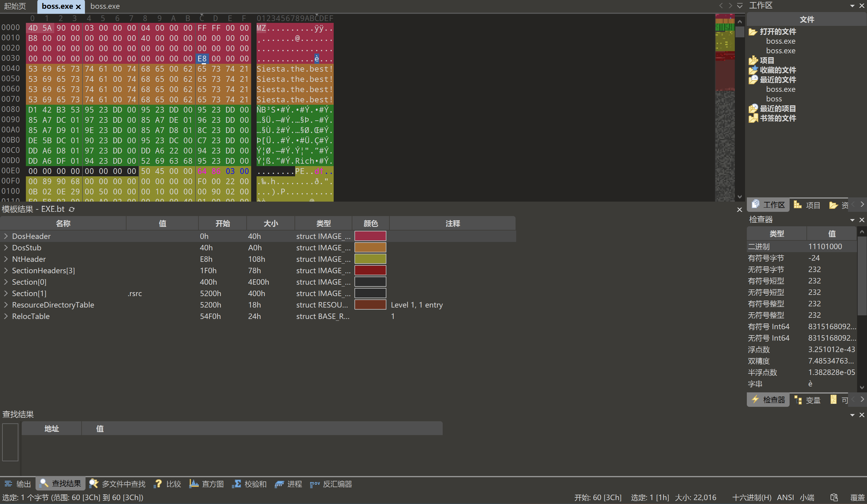Switch to the second boss.exe tab
867x504 pixels.
coord(105,6)
